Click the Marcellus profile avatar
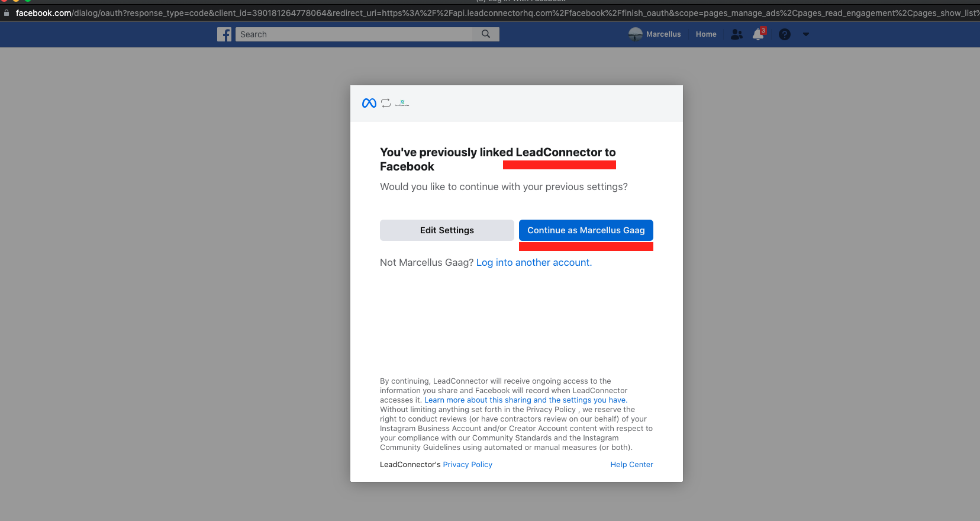Screen dimensions: 980x521 click(x=636, y=34)
